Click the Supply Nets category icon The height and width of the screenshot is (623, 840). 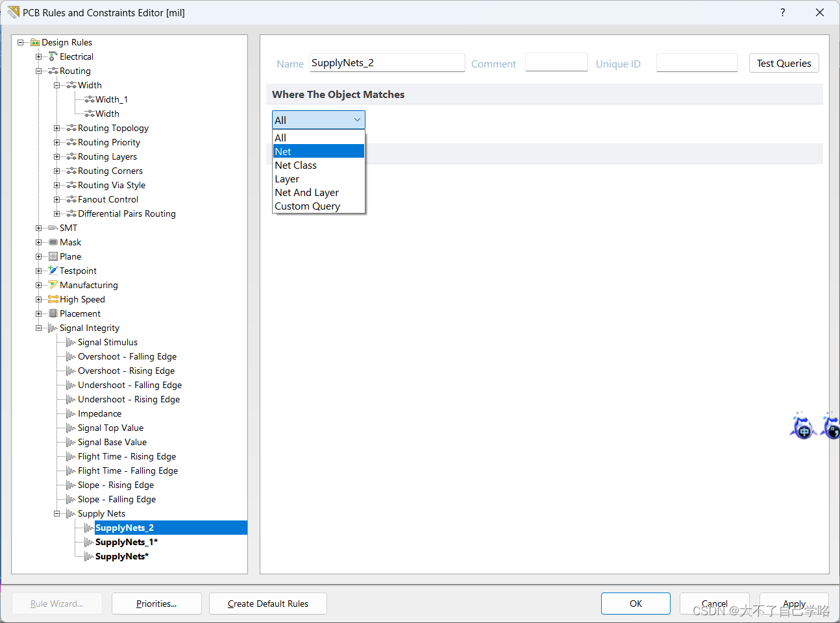tap(71, 513)
